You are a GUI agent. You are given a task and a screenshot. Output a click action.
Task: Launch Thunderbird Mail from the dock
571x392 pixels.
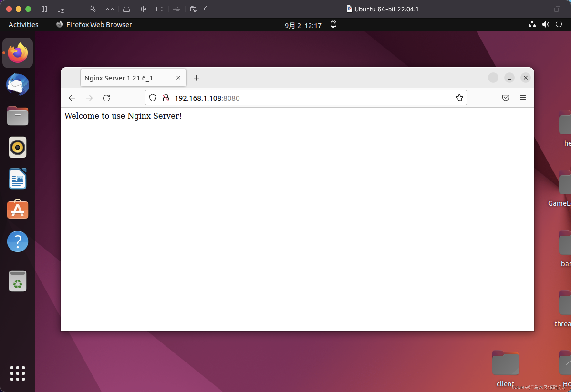click(x=17, y=85)
